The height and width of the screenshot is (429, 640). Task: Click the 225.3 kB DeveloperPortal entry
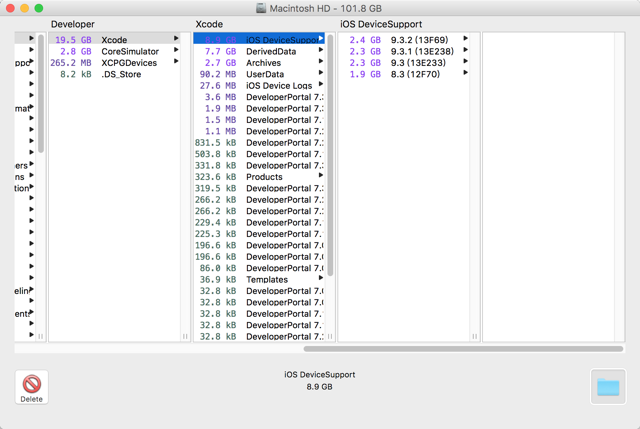pyautogui.click(x=259, y=234)
